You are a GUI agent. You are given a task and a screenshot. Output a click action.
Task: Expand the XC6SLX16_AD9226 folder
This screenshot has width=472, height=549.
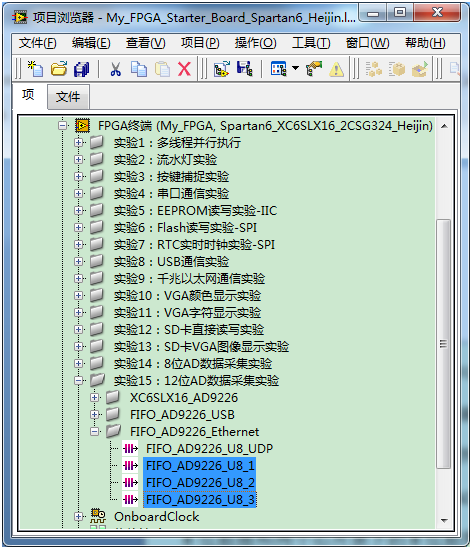click(94, 397)
